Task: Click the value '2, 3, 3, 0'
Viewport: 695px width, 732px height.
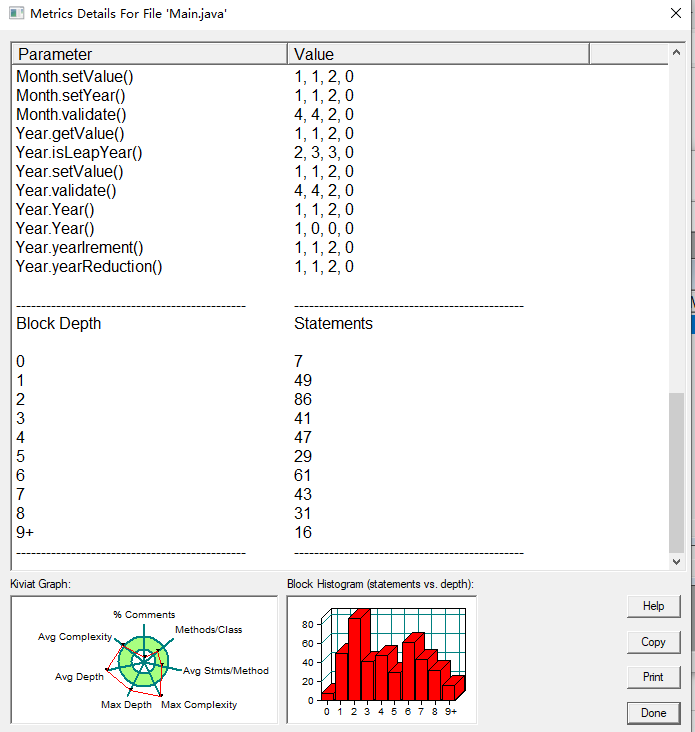Action: pyautogui.click(x=324, y=153)
